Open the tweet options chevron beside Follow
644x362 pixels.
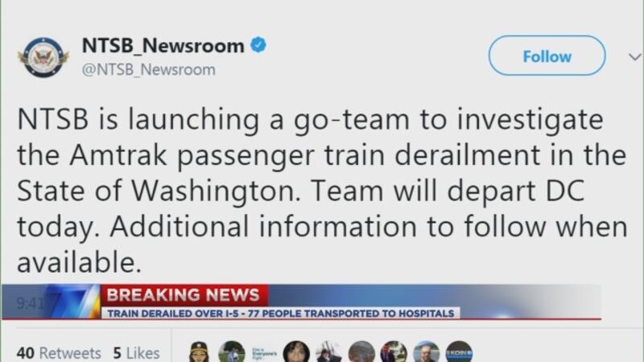[x=635, y=56]
